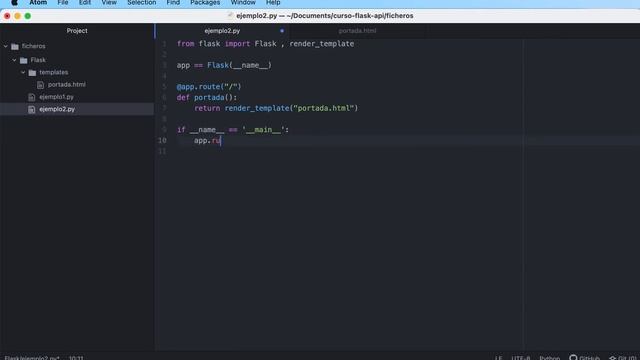Image resolution: width=640 pixels, height=360 pixels.
Task: Switch to the portada.html tab
Action: [x=358, y=31]
